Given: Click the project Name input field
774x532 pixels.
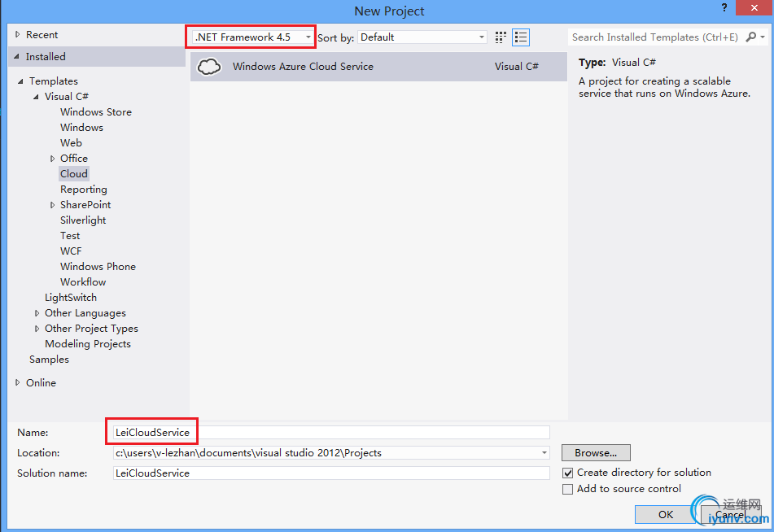Looking at the screenshot, I should [x=331, y=432].
